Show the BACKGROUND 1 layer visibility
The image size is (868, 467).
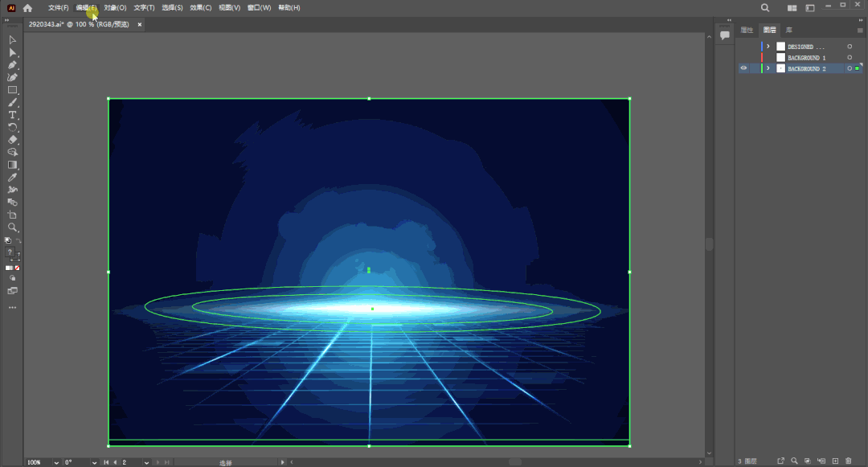pyautogui.click(x=744, y=58)
